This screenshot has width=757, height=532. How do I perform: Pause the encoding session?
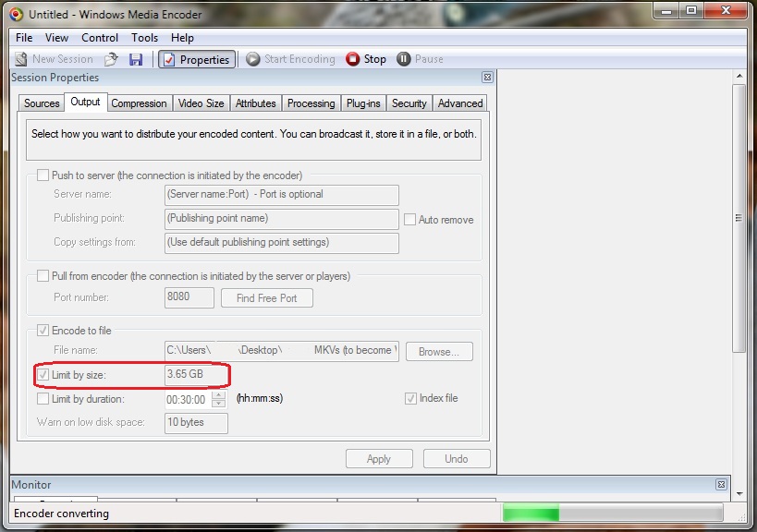tap(420, 59)
